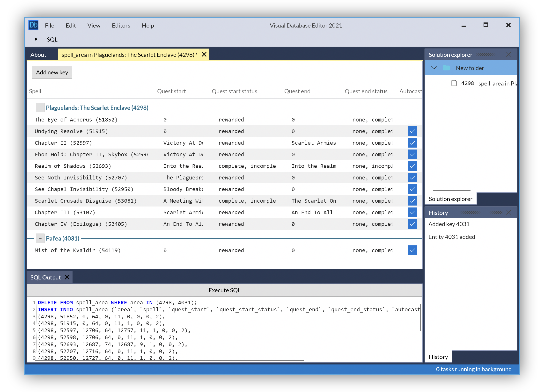544x392 pixels.
Task: Enable autocast for The Eye of Acherus
Action: click(x=412, y=120)
